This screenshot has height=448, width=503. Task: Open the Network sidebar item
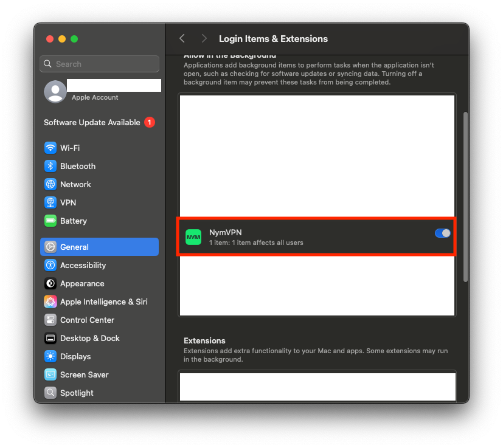(x=75, y=184)
